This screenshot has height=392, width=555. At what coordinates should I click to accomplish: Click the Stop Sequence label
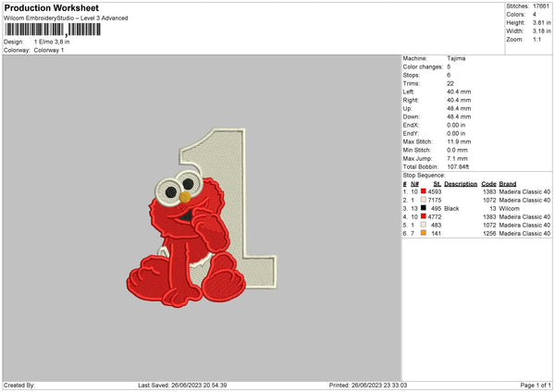(424, 175)
